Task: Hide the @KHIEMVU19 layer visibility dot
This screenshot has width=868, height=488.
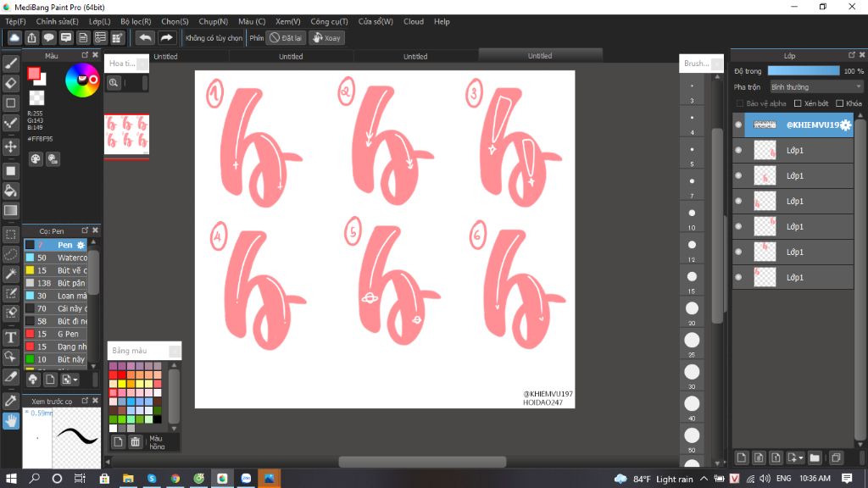Action: (738, 125)
